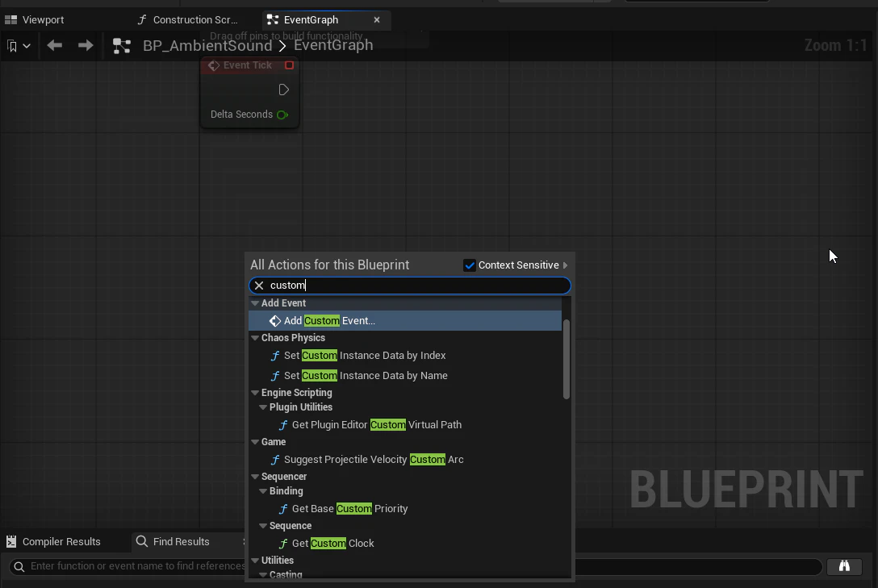878x588 pixels.
Task: Select Get Base Custom Priority
Action: 405,509
